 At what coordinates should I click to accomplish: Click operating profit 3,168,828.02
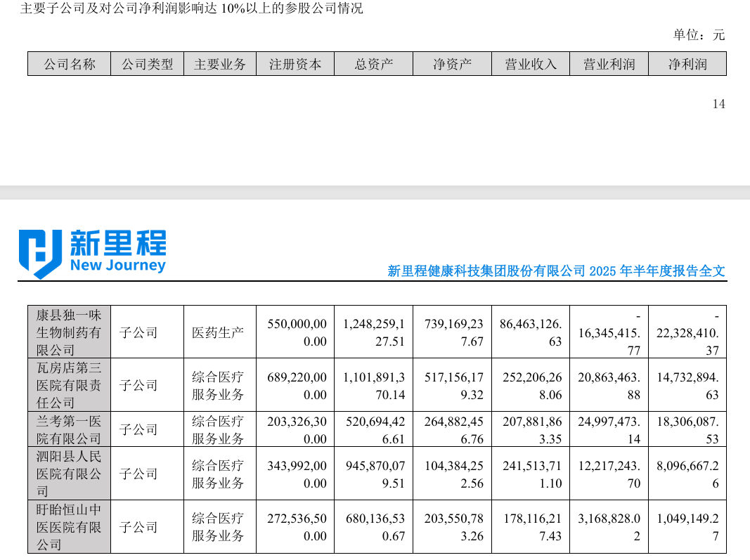609,527
